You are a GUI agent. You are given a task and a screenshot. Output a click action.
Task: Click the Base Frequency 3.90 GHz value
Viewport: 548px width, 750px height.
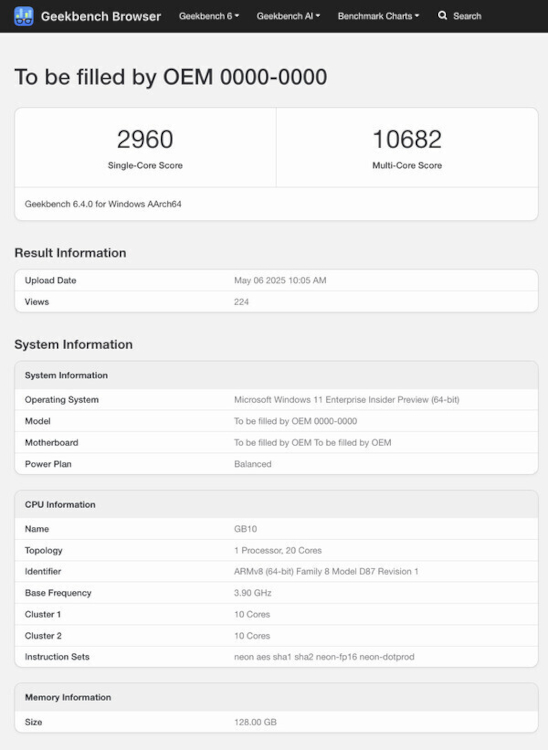[252, 593]
